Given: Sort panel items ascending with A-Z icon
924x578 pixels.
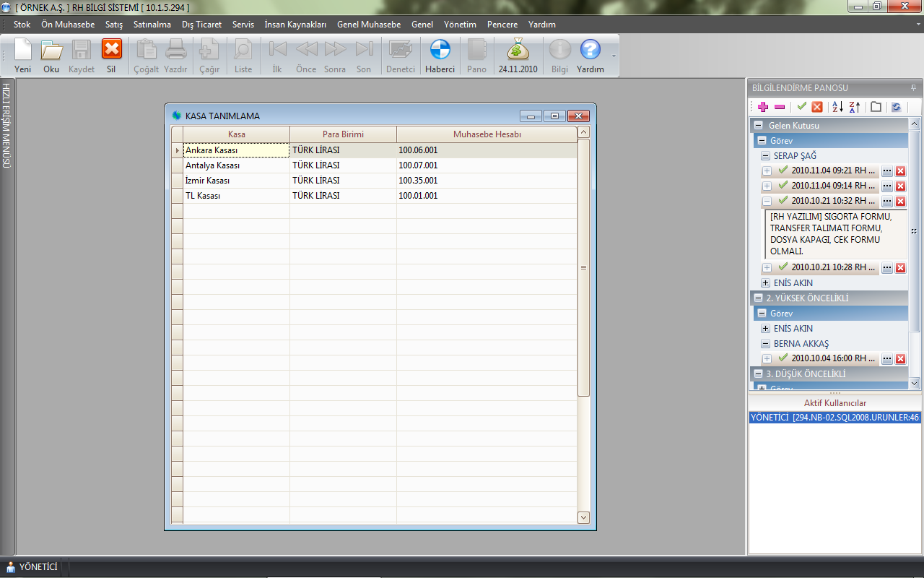Looking at the screenshot, I should click(837, 107).
